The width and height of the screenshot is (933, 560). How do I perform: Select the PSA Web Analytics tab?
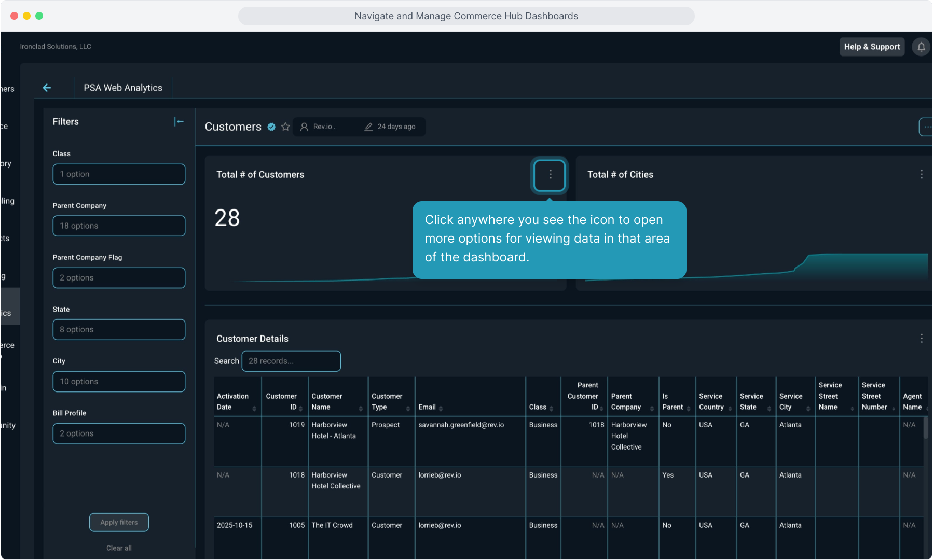123,88
